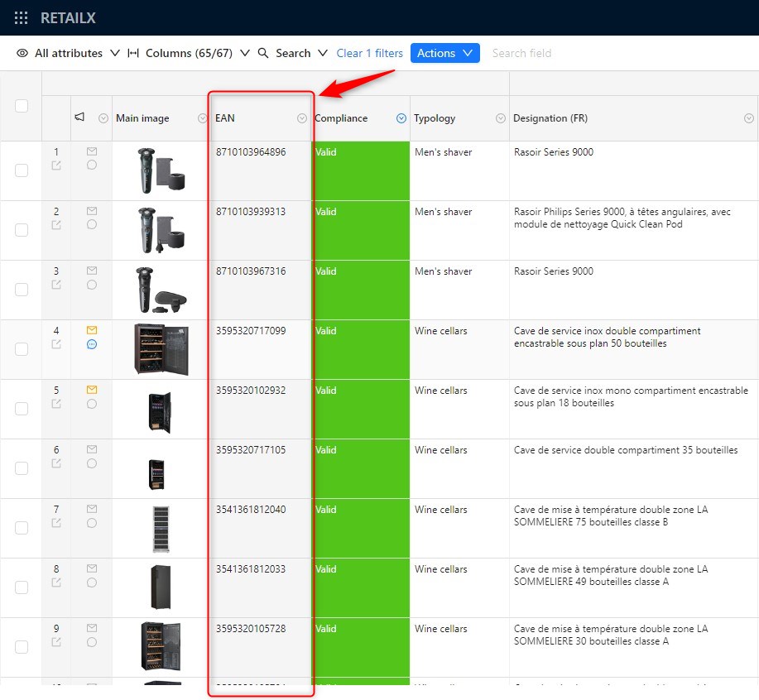Check the checkbox for row 1
Image resolution: width=759 pixels, height=700 pixels.
(x=22, y=170)
